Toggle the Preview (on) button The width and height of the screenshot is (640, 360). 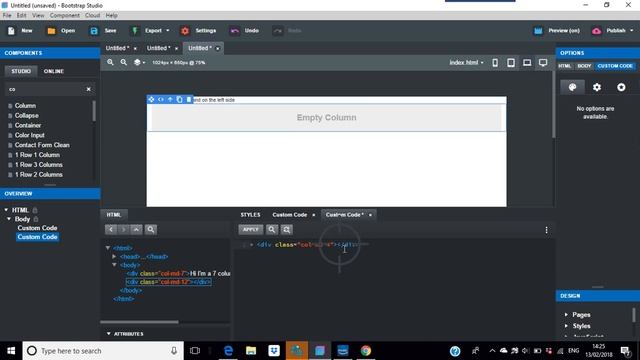point(557,31)
